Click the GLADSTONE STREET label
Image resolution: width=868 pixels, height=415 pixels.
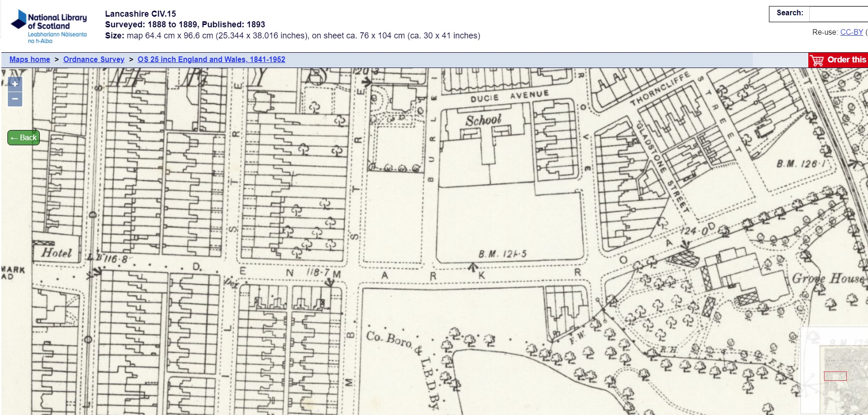[x=662, y=167]
